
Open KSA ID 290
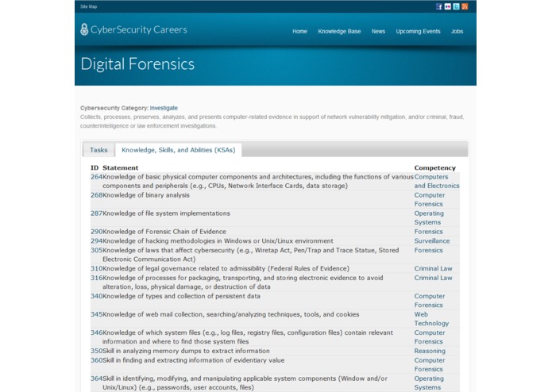96,232
